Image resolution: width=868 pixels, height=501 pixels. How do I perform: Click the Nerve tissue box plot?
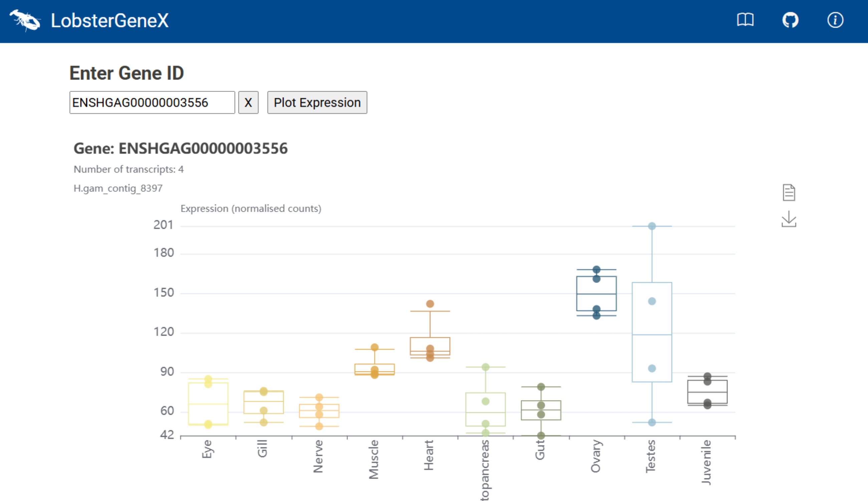click(x=319, y=411)
